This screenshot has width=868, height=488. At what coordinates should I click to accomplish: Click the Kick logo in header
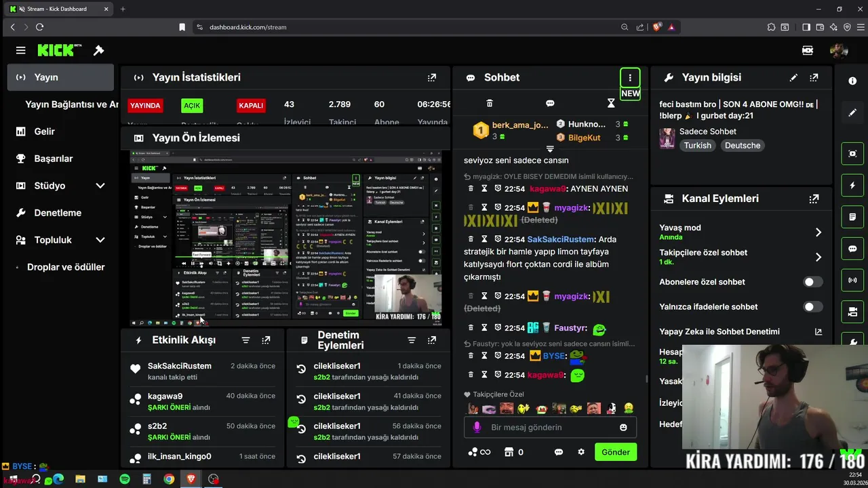(x=60, y=50)
